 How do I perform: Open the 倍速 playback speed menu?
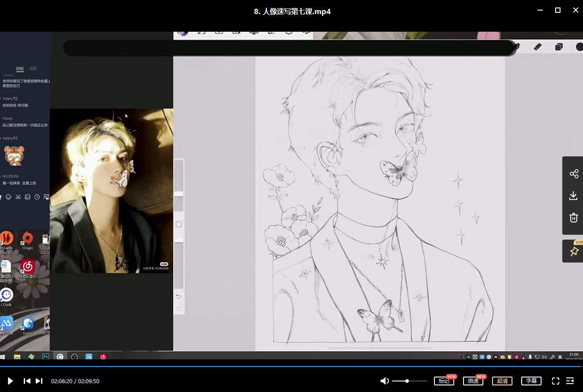(473, 381)
